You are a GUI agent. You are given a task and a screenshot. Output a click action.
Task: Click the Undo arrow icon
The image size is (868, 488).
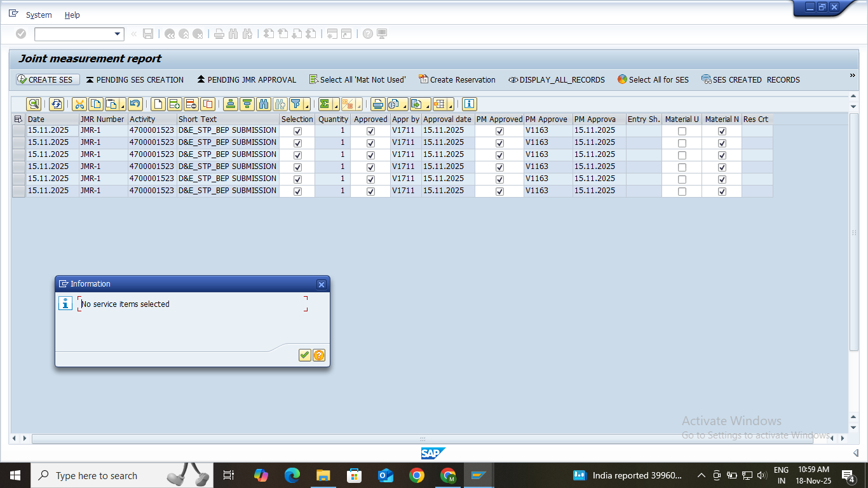pyautogui.click(x=135, y=104)
